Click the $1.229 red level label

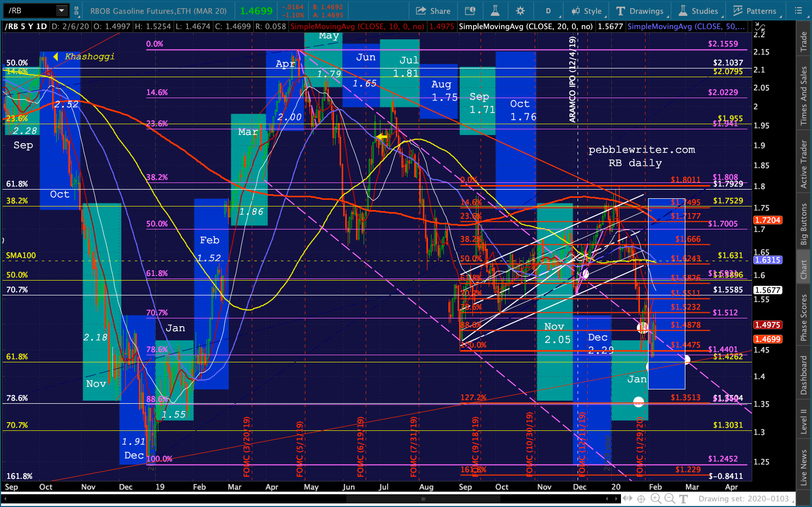tap(688, 470)
